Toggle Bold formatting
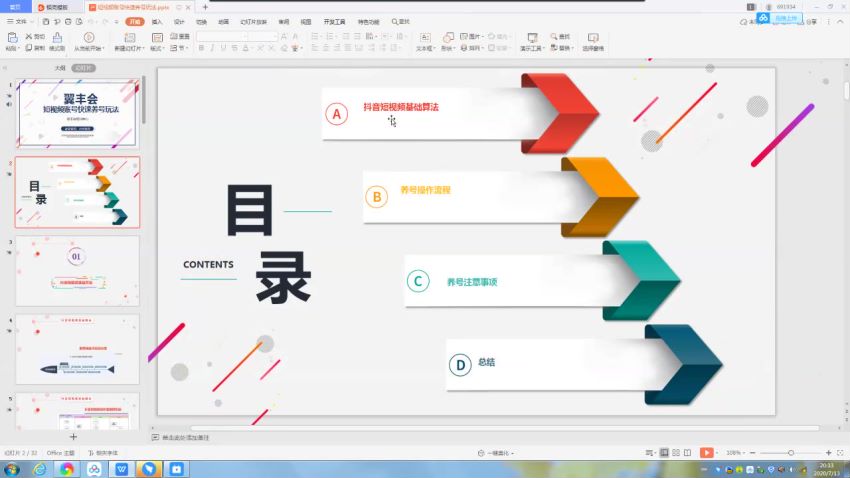The image size is (850, 478). pyautogui.click(x=201, y=48)
